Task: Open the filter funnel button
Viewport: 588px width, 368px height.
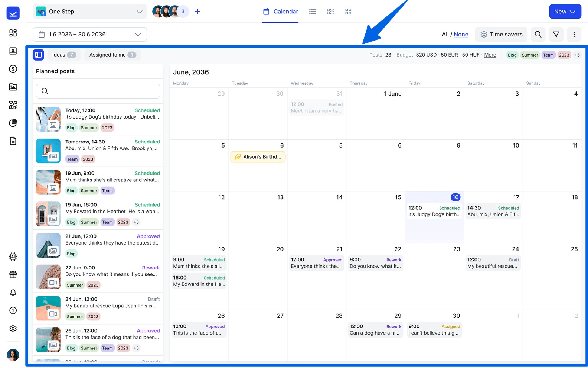Action: pos(556,34)
